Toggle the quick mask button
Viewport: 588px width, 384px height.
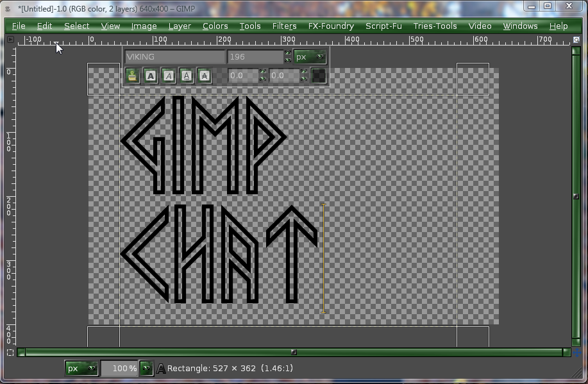[x=10, y=353]
